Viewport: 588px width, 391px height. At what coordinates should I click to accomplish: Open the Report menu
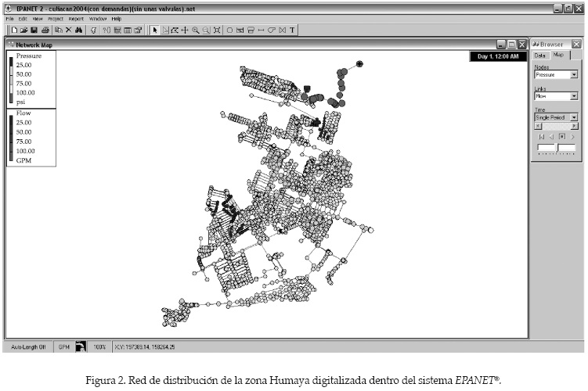point(76,18)
